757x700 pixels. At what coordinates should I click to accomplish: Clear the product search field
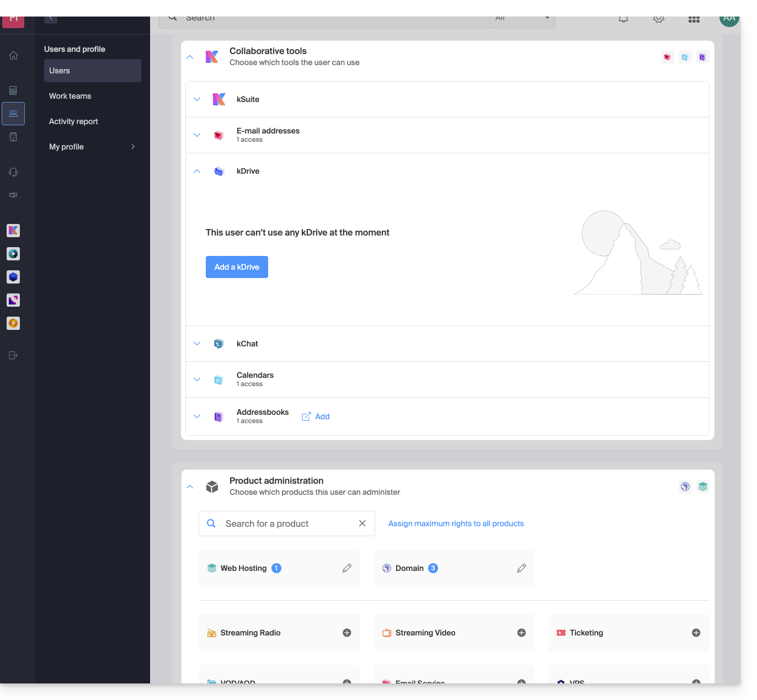362,523
